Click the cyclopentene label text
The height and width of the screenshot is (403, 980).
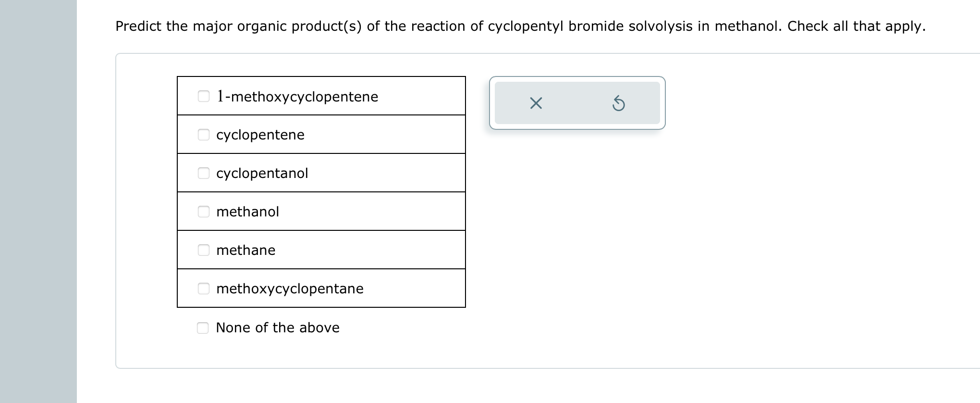[260, 135]
